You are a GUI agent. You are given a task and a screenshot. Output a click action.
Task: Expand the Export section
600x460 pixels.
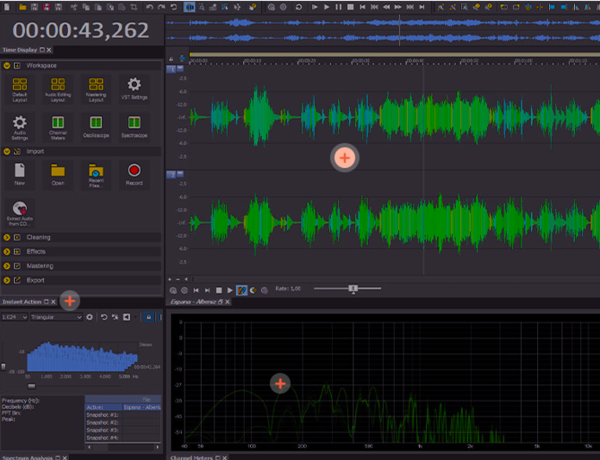click(36, 281)
